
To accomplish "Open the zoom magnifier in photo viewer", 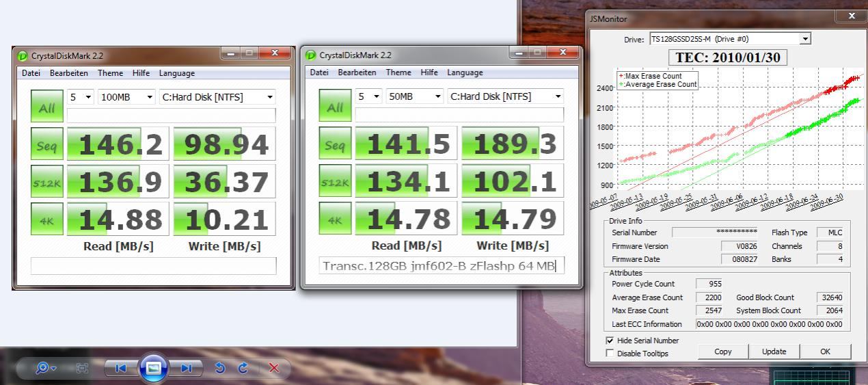I will click(46, 368).
